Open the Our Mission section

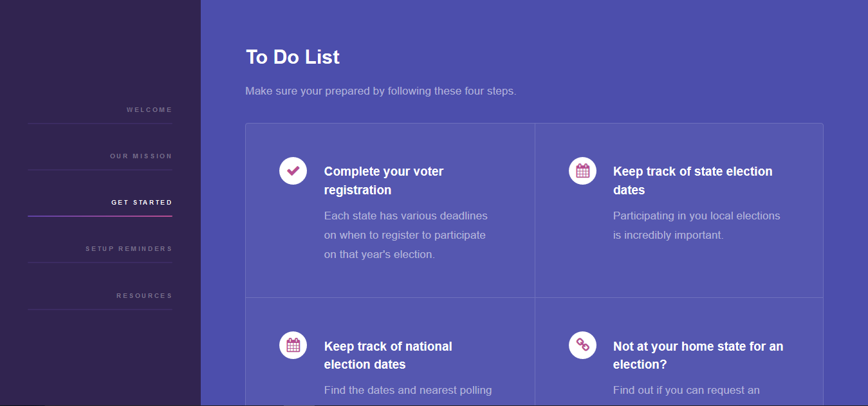coord(141,156)
